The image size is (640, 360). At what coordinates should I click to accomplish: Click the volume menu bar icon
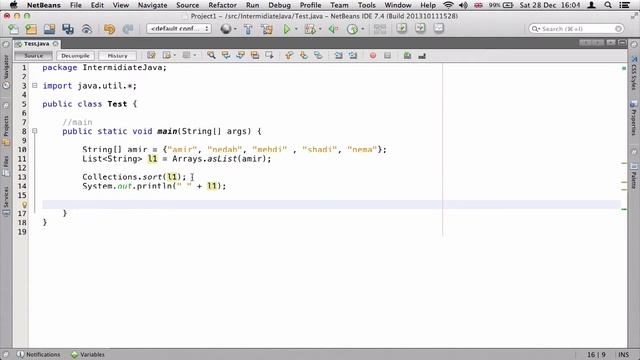[x=463, y=5]
